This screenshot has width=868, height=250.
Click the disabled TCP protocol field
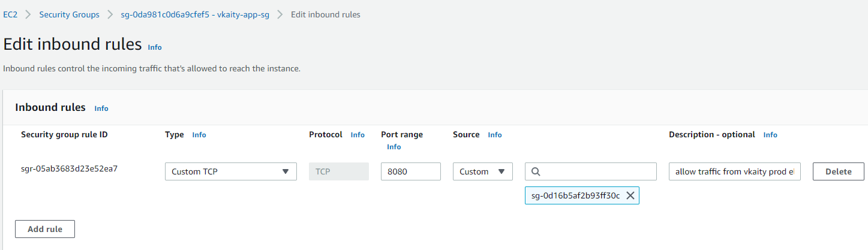[x=339, y=171]
